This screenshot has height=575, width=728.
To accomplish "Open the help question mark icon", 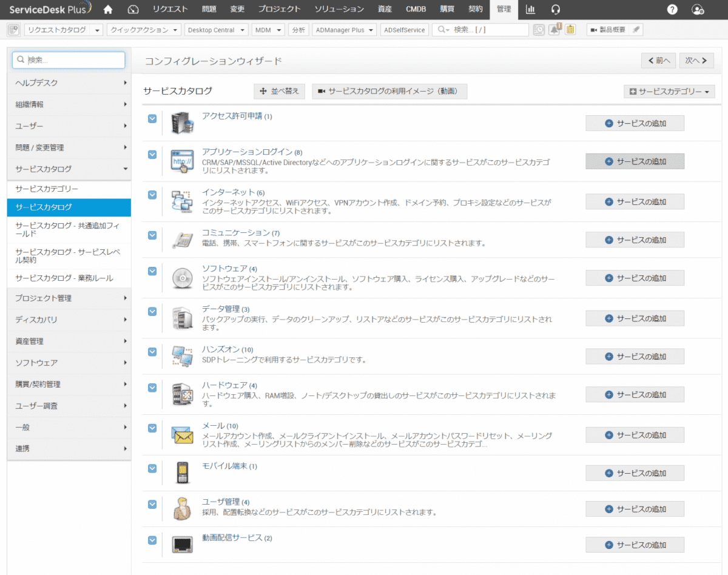I will coord(672,9).
